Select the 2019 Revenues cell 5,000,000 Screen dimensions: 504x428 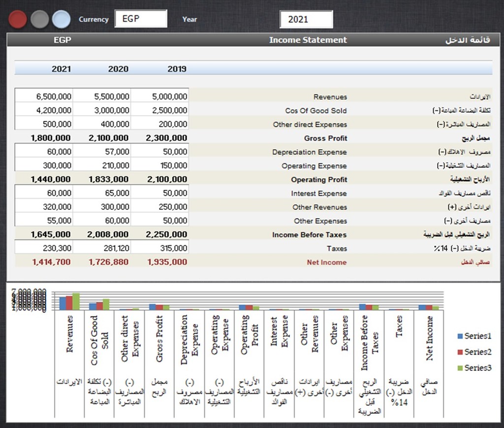(x=160, y=96)
